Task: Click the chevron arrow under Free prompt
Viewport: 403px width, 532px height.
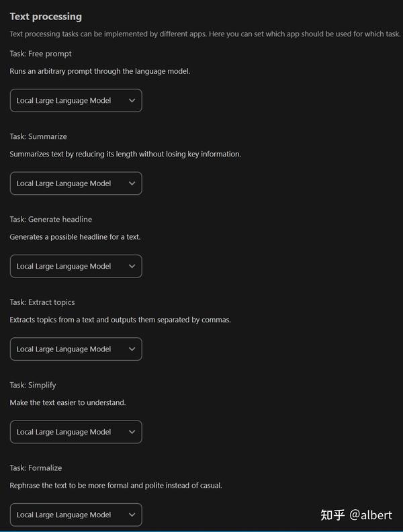Action: (132, 101)
